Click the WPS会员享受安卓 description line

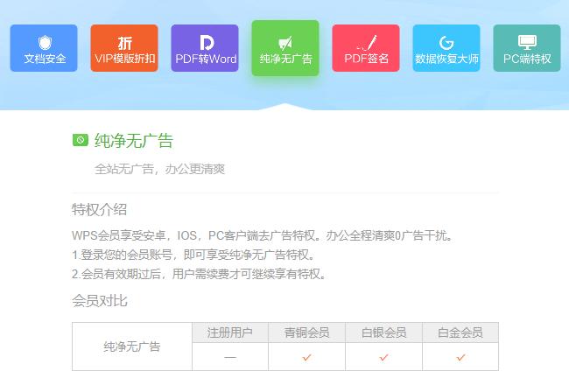tap(263, 235)
